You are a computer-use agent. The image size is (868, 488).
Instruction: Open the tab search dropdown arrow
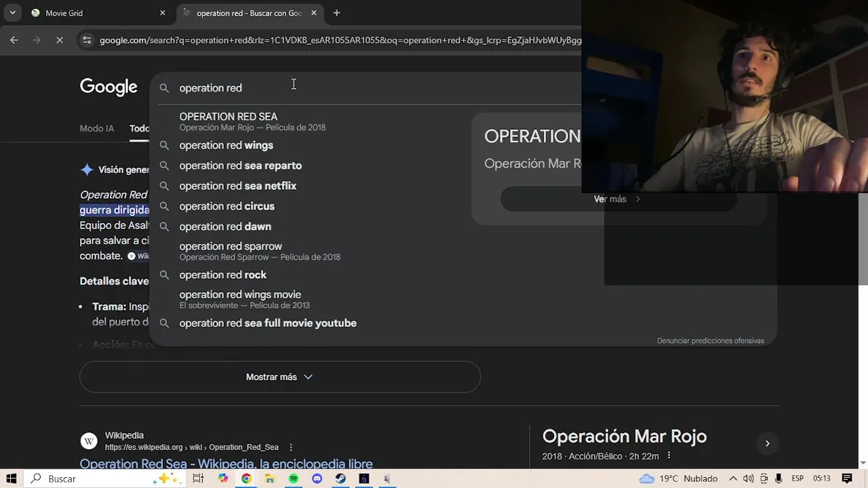pyautogui.click(x=12, y=13)
